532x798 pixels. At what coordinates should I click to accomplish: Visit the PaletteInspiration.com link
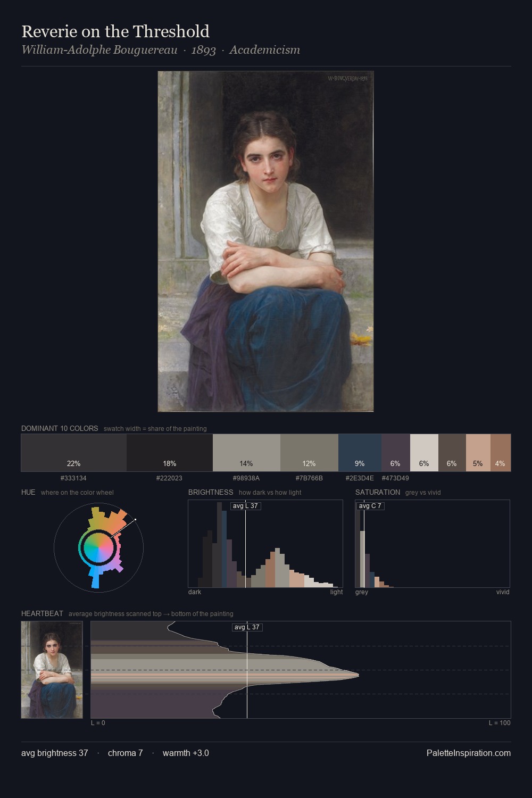click(x=468, y=753)
